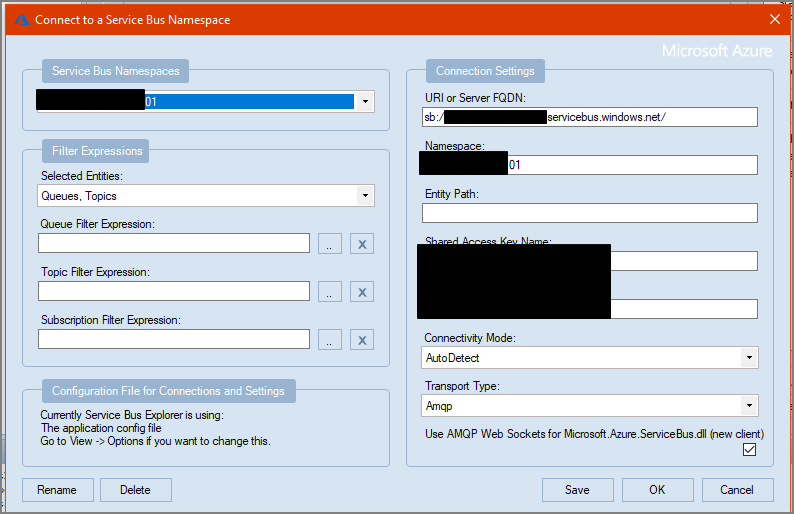Select the 'Go to View -> Options' text line
The height and width of the screenshot is (514, 794).
tap(155, 441)
